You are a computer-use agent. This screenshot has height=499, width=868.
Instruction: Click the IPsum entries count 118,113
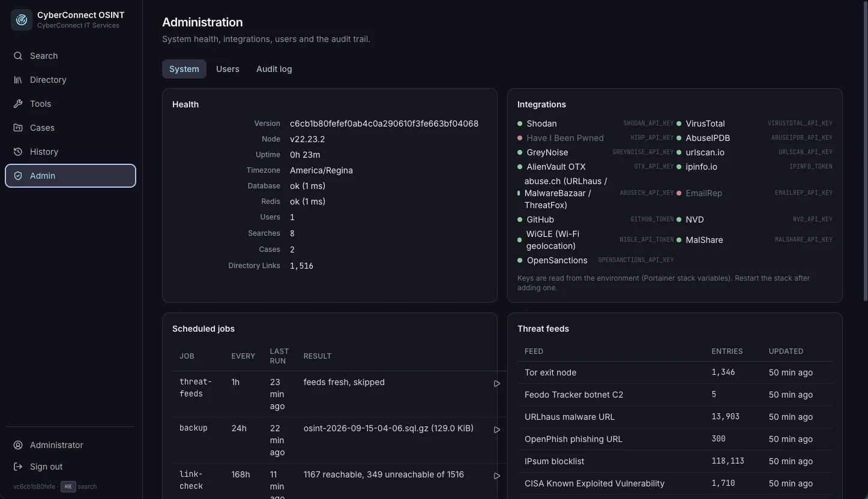point(728,461)
